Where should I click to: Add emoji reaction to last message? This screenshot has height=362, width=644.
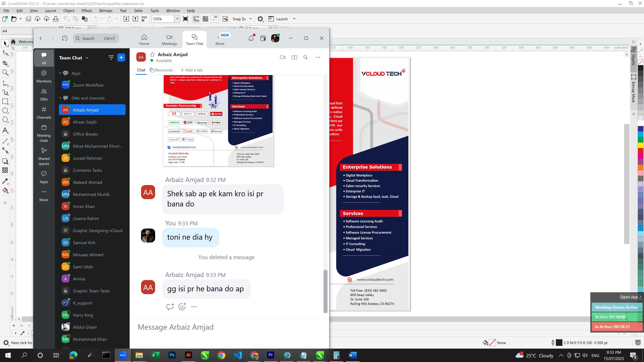pos(182,307)
